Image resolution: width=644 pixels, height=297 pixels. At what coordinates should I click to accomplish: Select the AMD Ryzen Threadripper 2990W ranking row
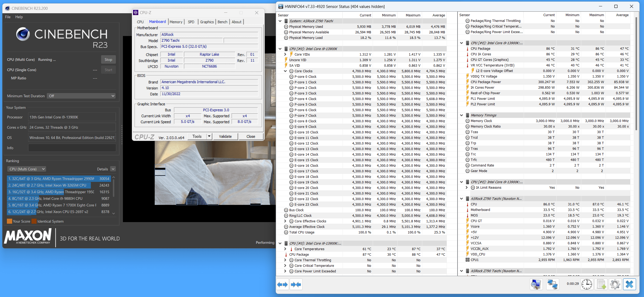coord(59,179)
